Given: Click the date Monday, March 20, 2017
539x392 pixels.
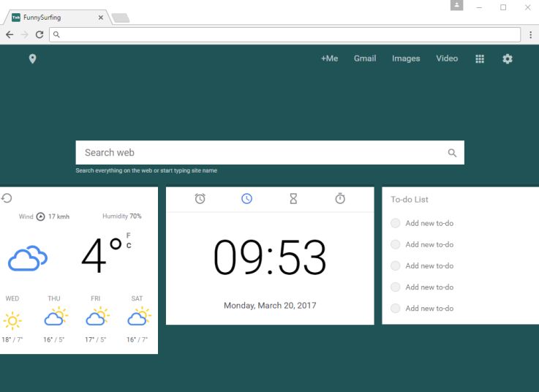Looking at the screenshot, I should click(x=270, y=306).
